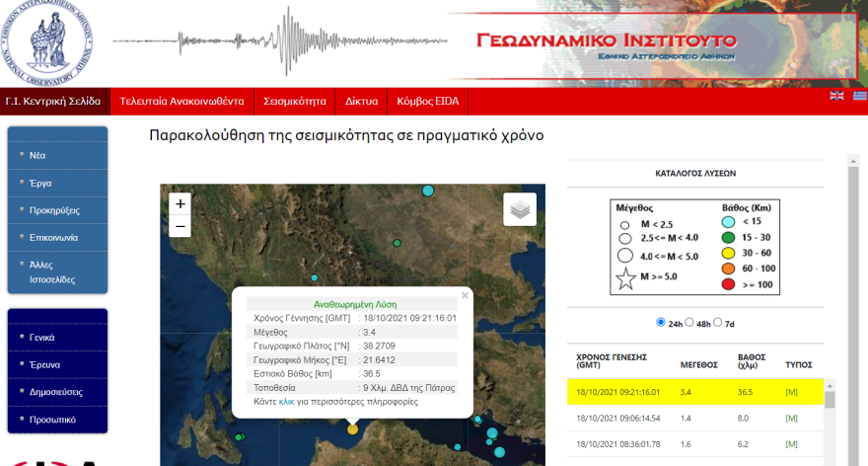
Task: Close the earthquake info popup
Action: click(x=465, y=295)
